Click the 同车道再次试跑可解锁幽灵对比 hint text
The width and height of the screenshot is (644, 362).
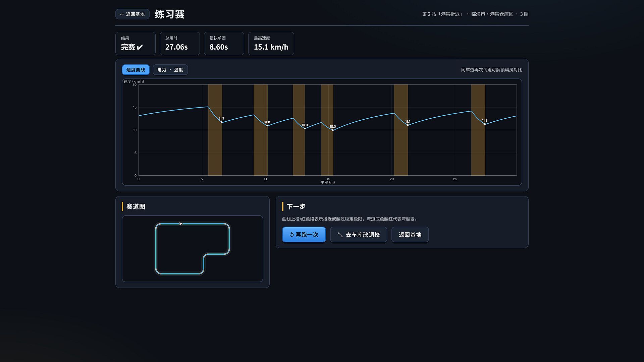click(x=492, y=70)
